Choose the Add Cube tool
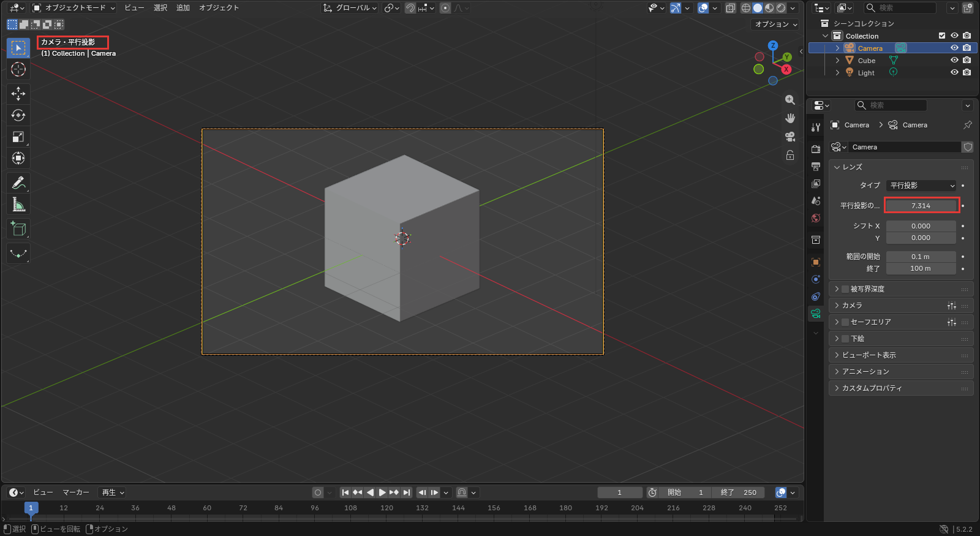 click(18, 229)
